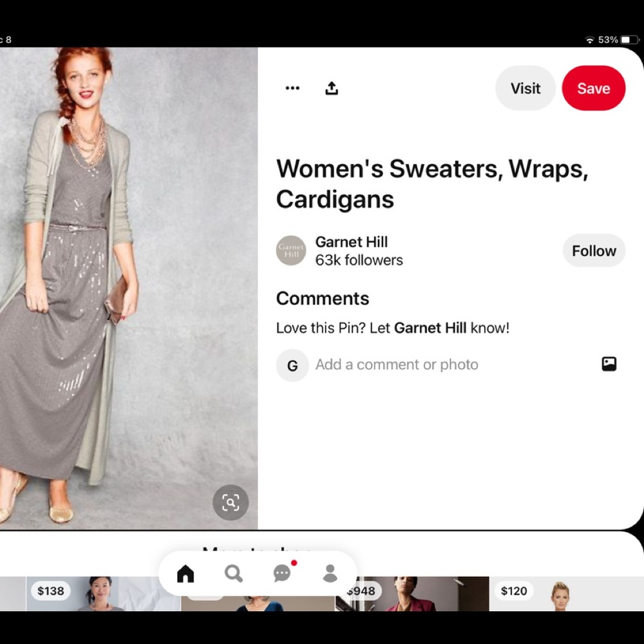Open the Garnet Hill profile avatar
644x644 pixels.
291,251
